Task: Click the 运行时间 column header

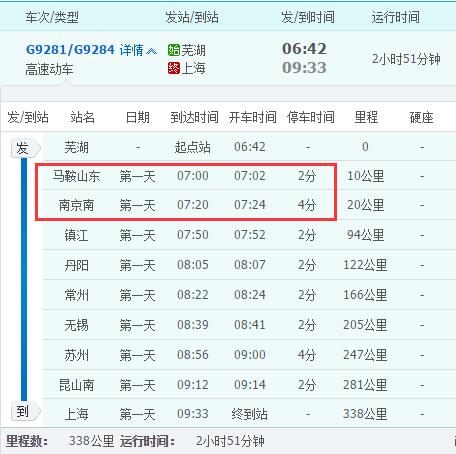Action: [396, 17]
